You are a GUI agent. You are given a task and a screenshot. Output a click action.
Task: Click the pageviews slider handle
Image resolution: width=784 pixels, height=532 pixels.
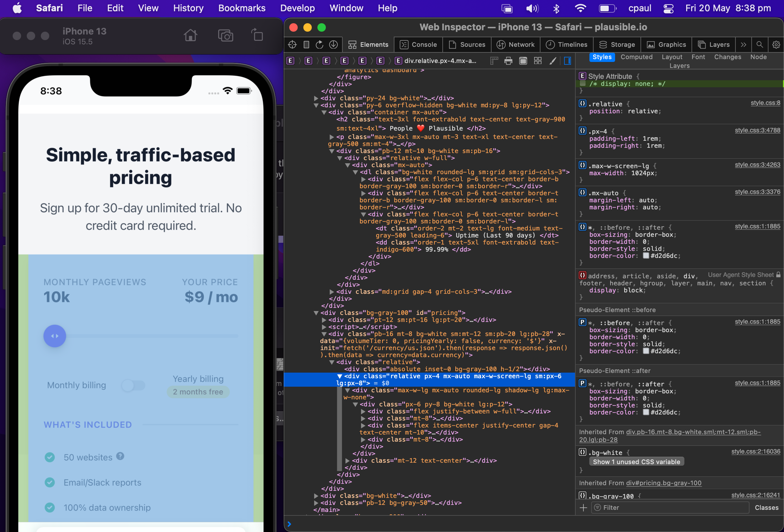pyautogui.click(x=55, y=336)
